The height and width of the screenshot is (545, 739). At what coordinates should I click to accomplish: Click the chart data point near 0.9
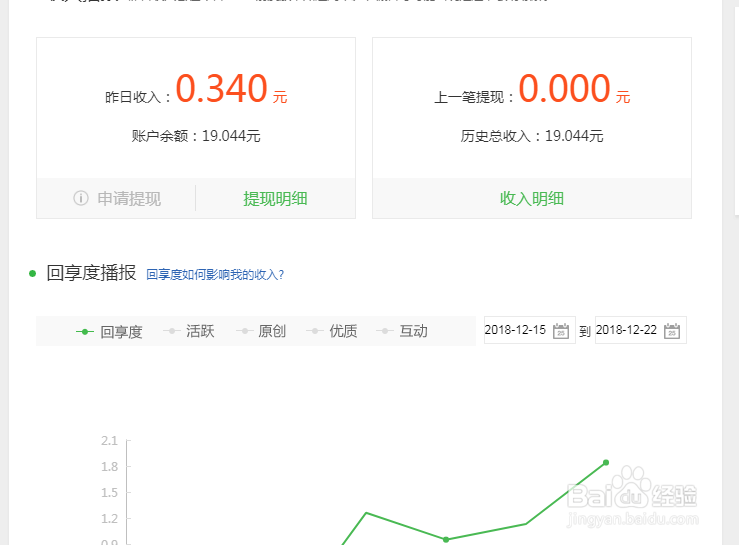446,539
